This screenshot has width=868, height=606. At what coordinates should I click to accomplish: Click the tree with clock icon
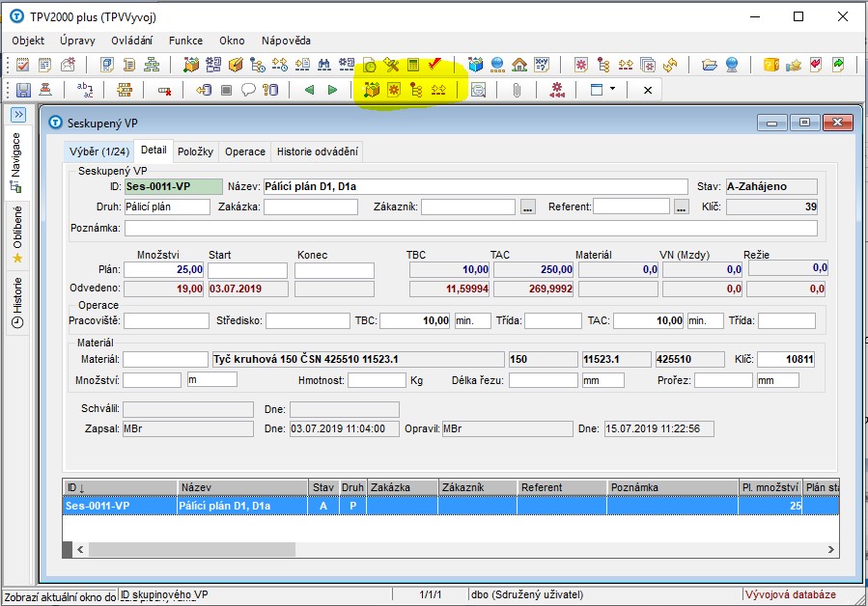tap(258, 65)
